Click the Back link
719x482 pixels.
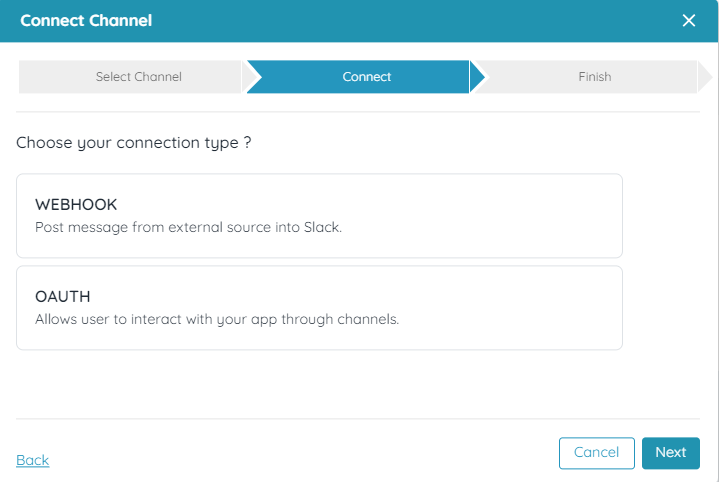[33, 460]
